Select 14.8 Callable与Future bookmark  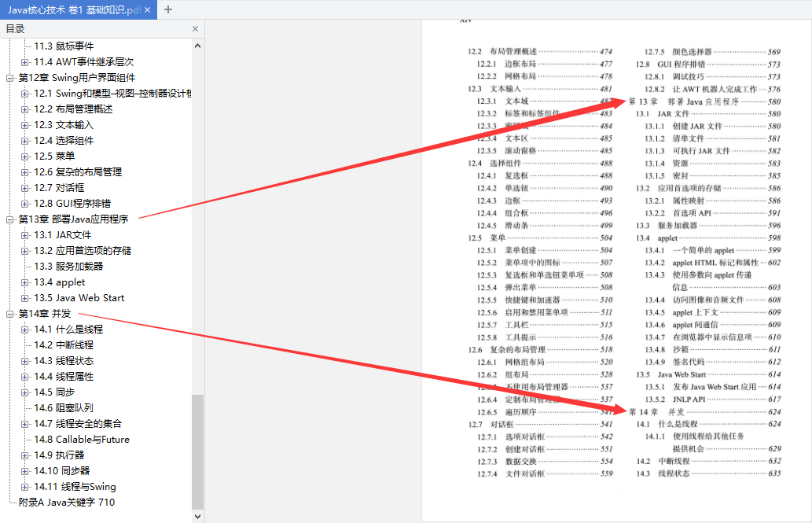82,440
